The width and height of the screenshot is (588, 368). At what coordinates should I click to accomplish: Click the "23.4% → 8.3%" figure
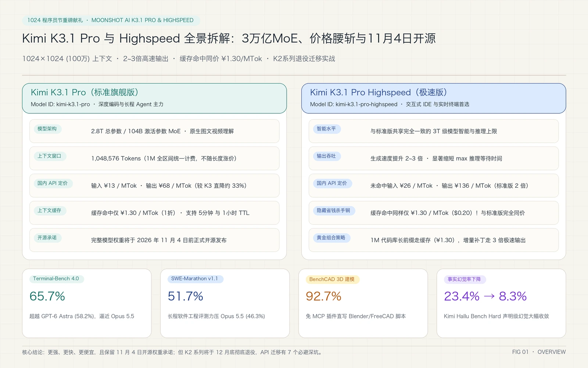click(x=485, y=296)
